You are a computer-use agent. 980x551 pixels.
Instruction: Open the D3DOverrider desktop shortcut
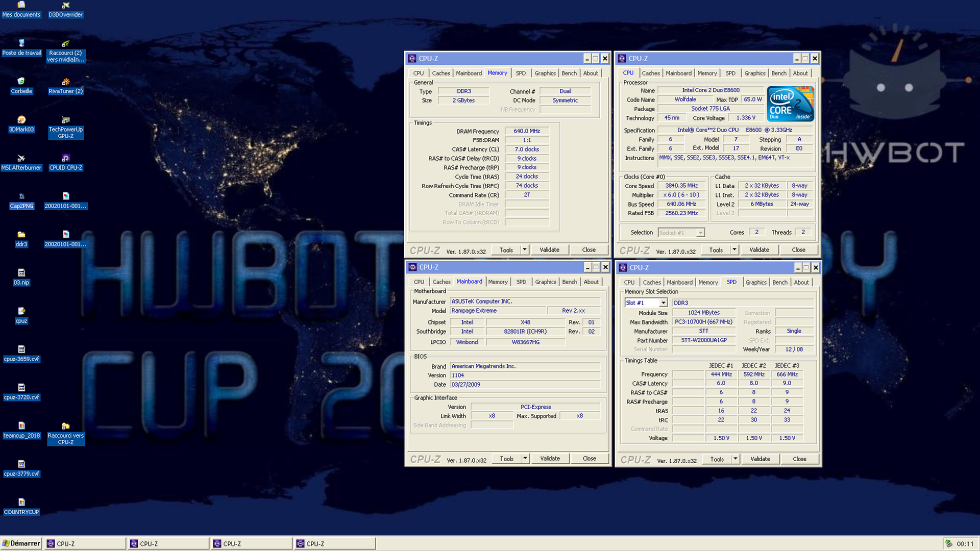(65, 9)
